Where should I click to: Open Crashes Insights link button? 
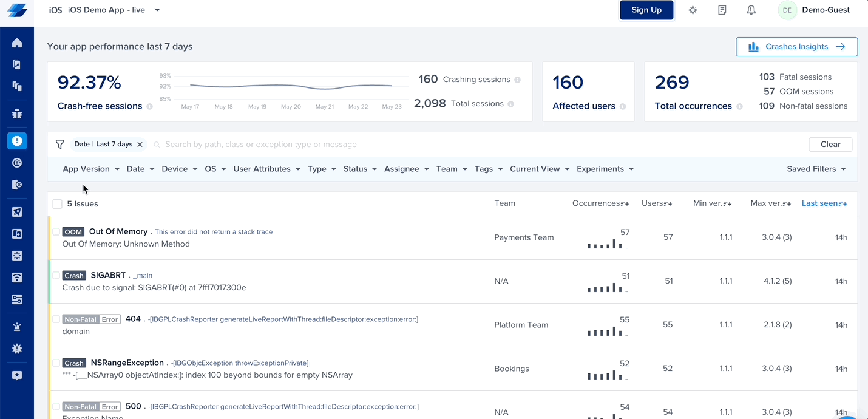point(796,47)
